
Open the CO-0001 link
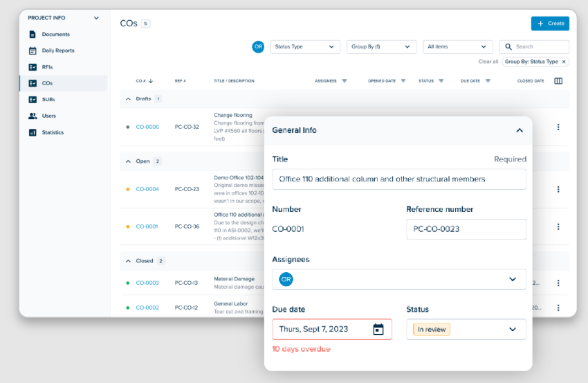tap(147, 226)
